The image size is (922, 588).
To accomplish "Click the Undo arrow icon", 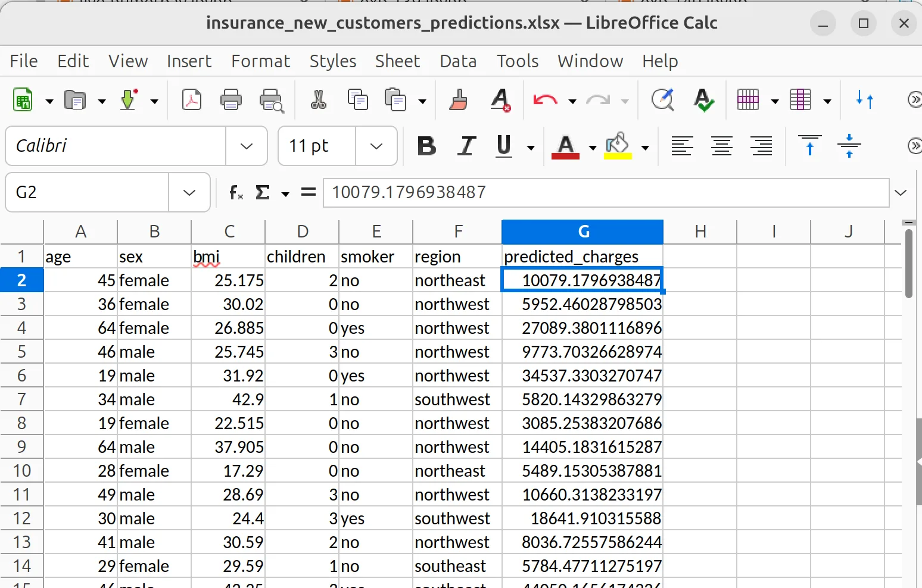I will point(545,100).
